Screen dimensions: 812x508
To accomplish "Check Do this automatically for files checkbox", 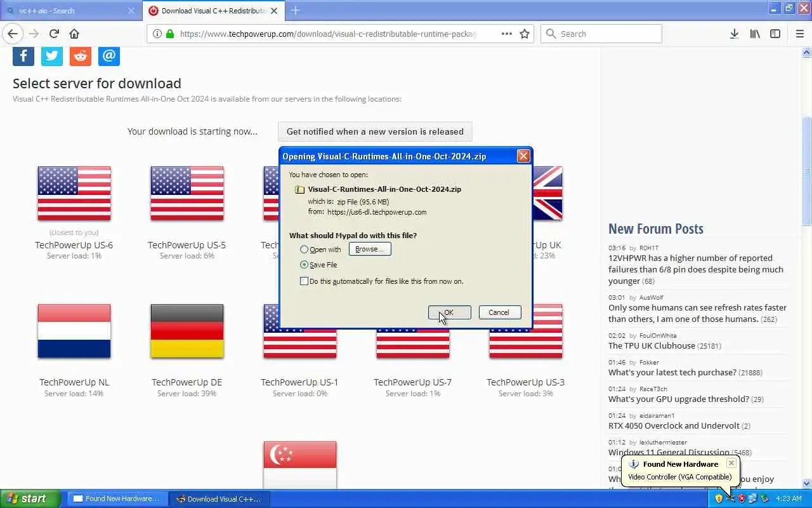I will tap(304, 281).
